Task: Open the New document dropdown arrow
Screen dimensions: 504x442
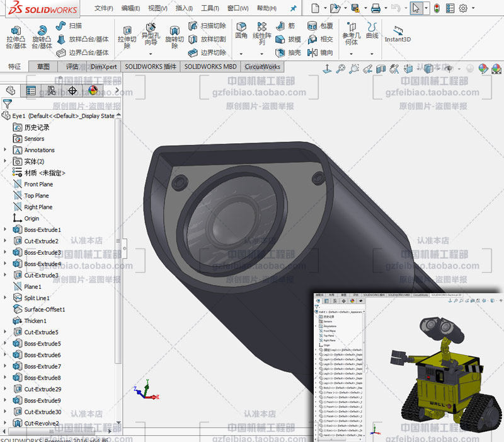Action: (x=325, y=8)
